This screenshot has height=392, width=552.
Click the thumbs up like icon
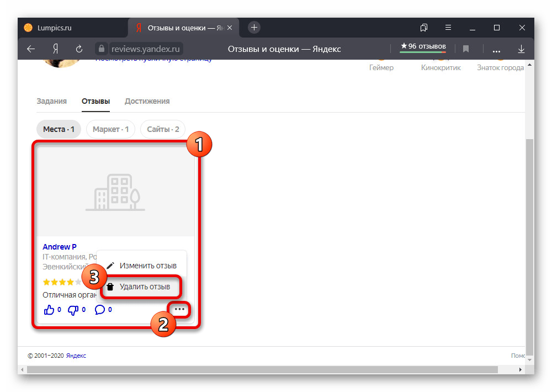pyautogui.click(x=49, y=310)
